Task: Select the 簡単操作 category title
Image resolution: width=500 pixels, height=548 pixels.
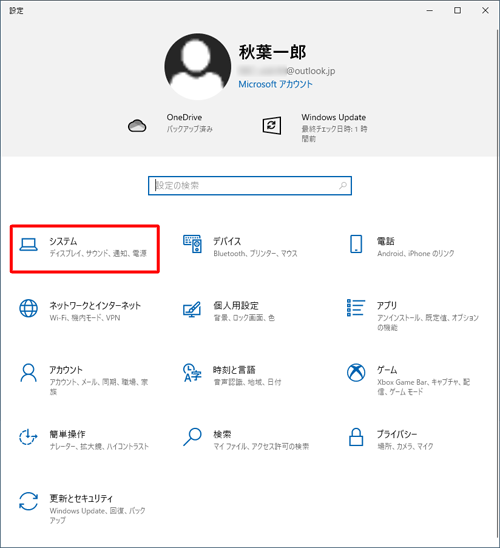Action: [67, 434]
